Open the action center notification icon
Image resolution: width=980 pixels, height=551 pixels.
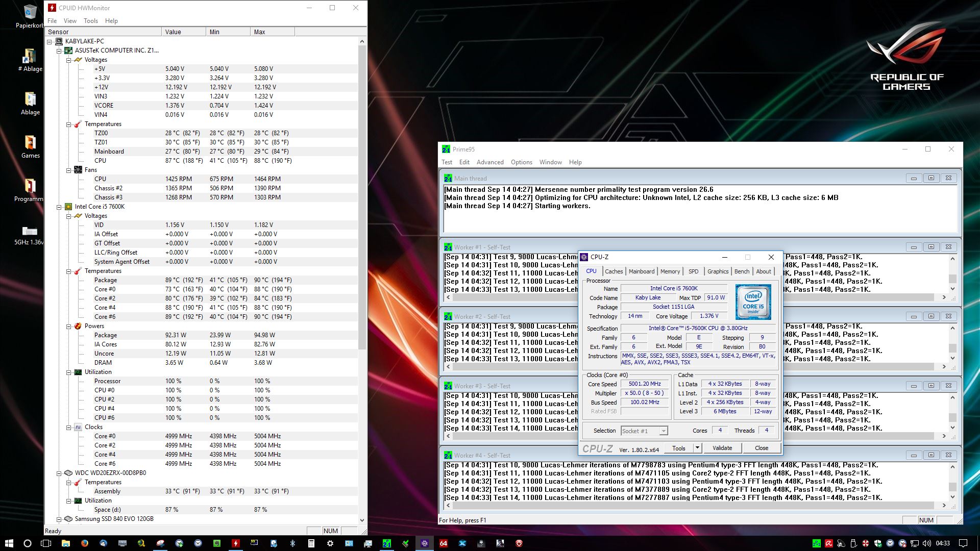click(963, 543)
